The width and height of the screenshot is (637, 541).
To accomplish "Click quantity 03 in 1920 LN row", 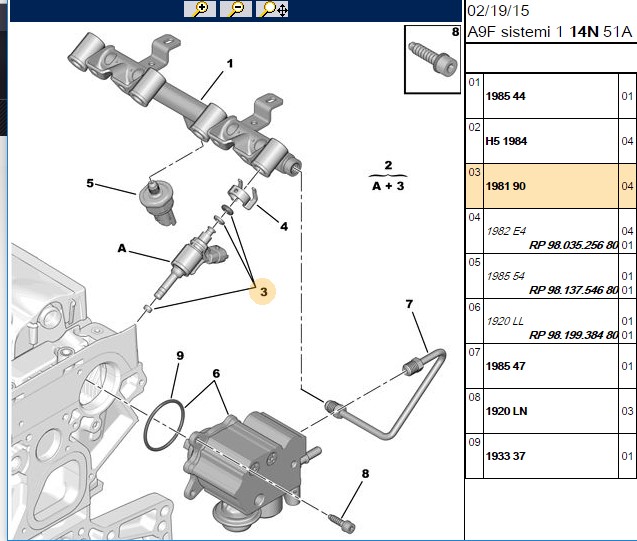I will 627,411.
